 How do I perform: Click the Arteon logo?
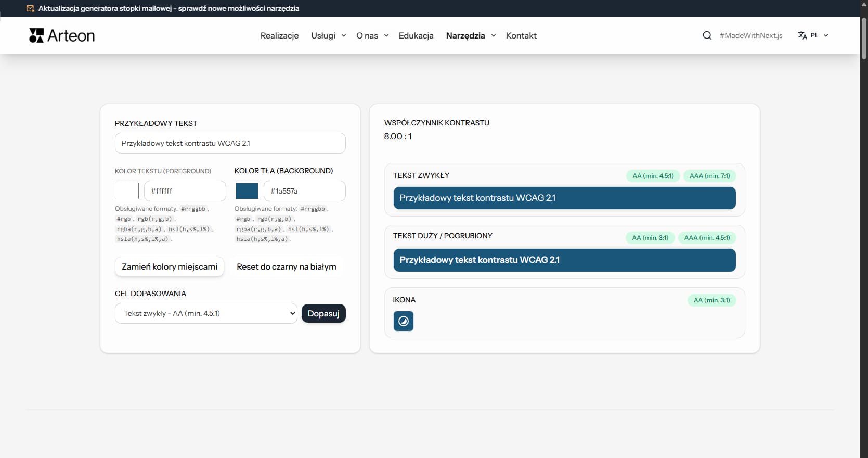point(62,35)
